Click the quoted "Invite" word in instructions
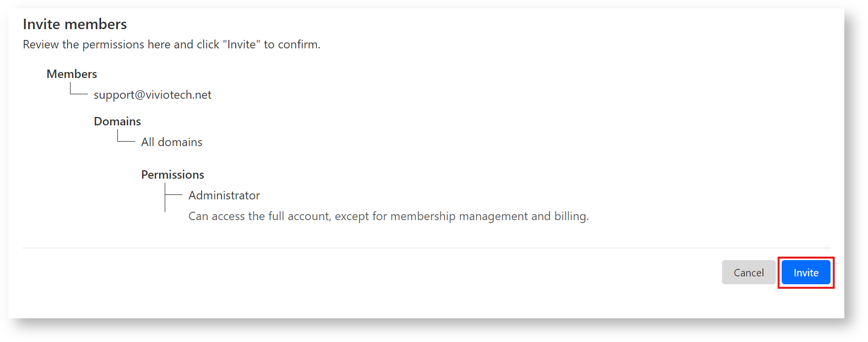Screen dimensions: 868x342 click(x=242, y=44)
